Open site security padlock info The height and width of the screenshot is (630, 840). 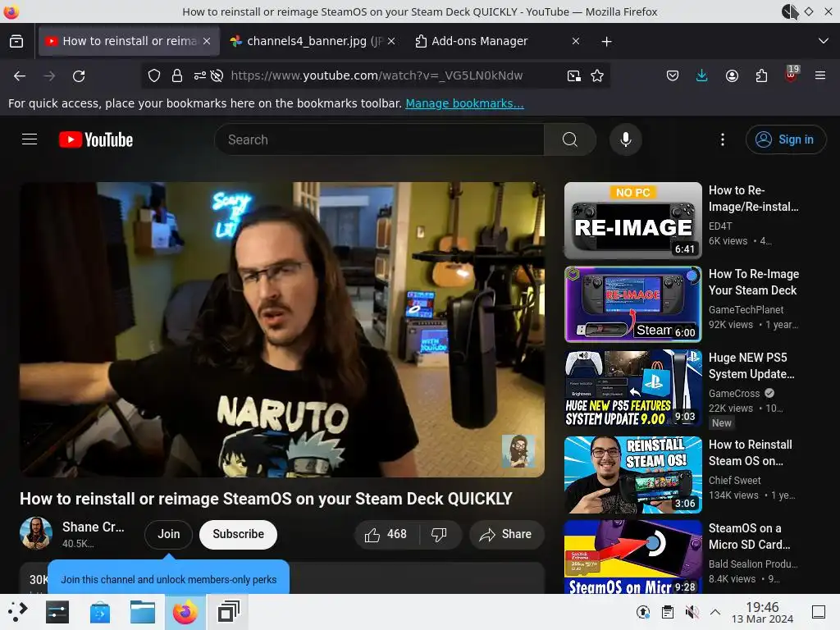pyautogui.click(x=177, y=76)
